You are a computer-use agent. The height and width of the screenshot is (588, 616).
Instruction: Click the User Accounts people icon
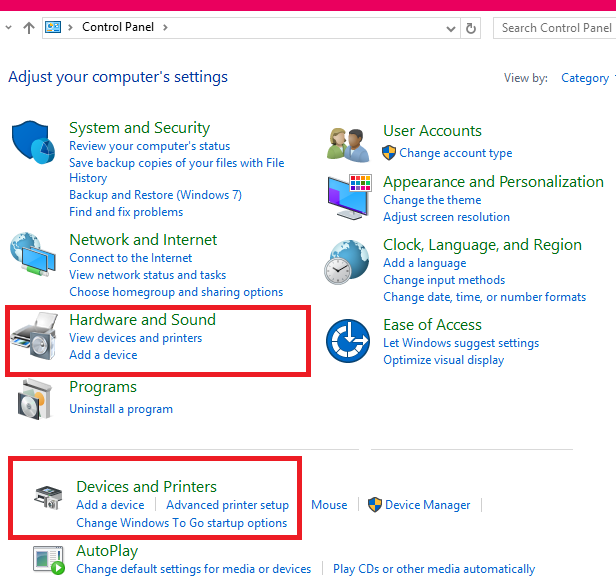tap(349, 143)
